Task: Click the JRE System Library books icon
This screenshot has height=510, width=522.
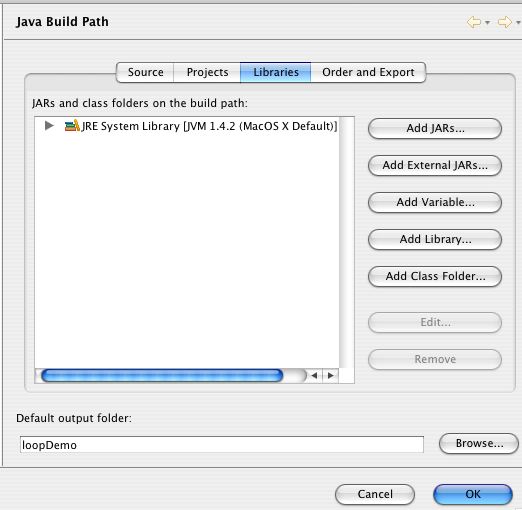Action: coord(72,126)
